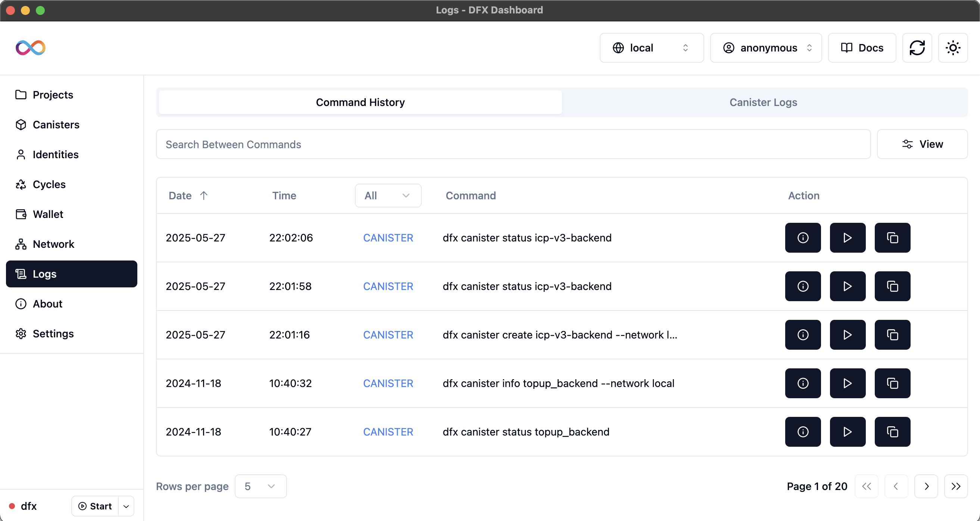The width and height of the screenshot is (980, 521).
Task: View the Network section
Action: pyautogui.click(x=53, y=244)
